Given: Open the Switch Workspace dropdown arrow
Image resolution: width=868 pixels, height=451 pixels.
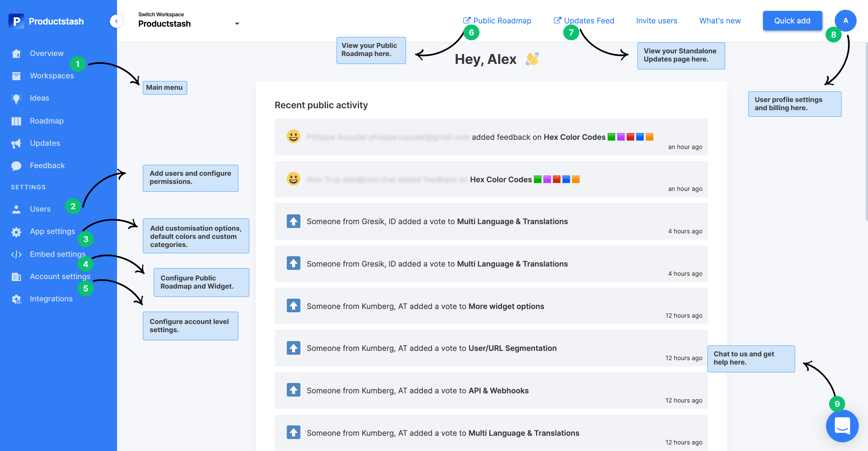Looking at the screenshot, I should coord(237,24).
